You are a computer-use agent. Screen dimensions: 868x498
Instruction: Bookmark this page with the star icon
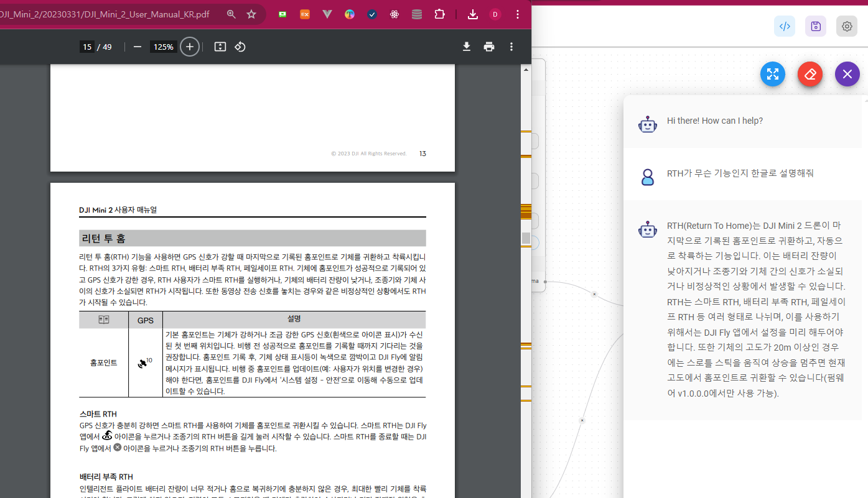tap(251, 14)
